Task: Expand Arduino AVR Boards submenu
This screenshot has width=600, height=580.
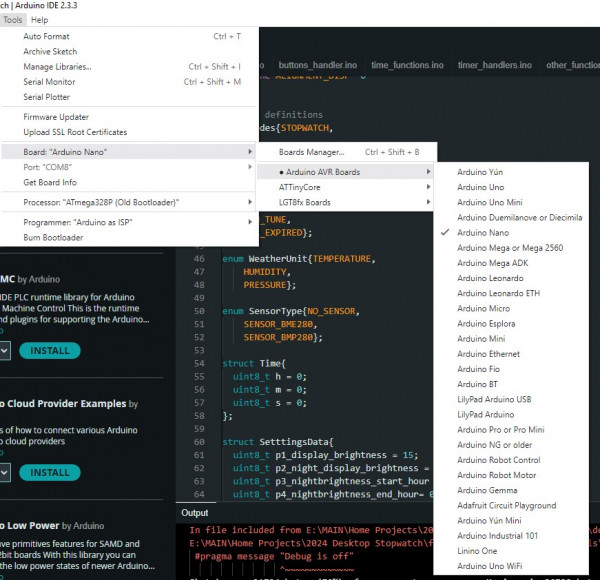Action: (x=346, y=172)
